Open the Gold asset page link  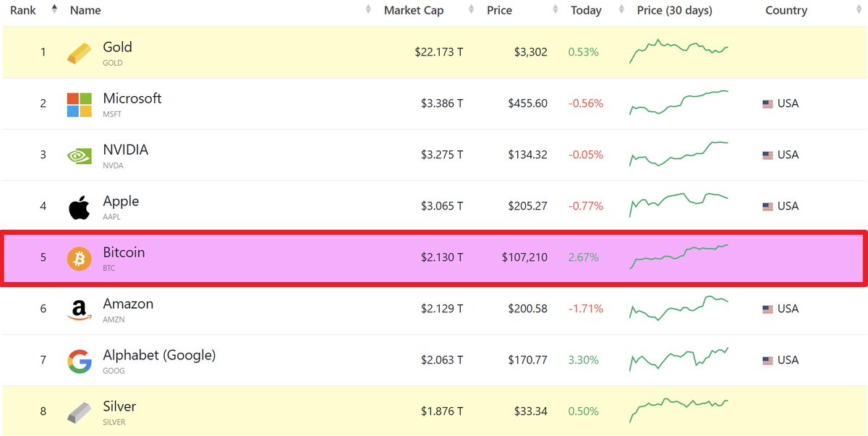point(117,47)
